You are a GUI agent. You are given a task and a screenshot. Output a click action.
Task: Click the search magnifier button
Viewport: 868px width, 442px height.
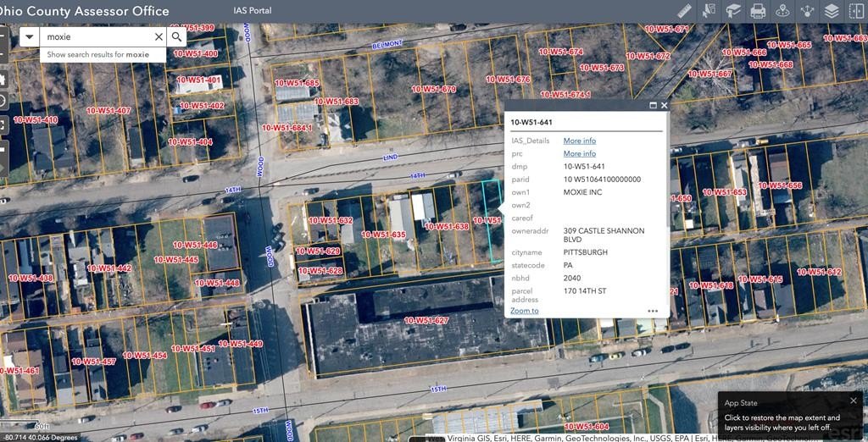click(x=177, y=37)
